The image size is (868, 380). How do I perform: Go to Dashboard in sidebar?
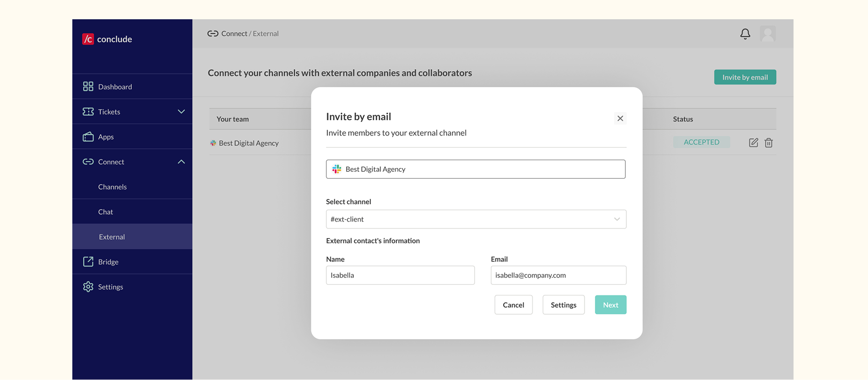(x=132, y=87)
